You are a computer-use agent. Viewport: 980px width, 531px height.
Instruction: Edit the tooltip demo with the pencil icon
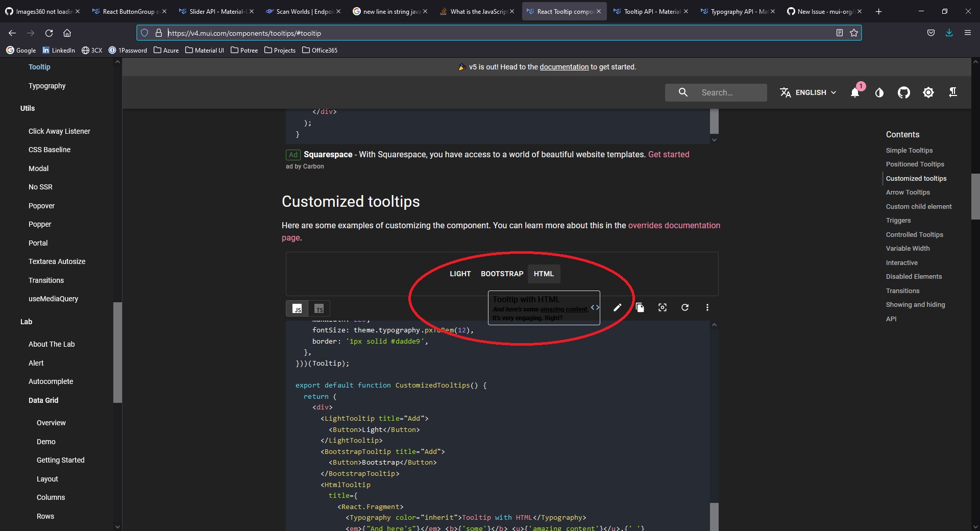[617, 307]
